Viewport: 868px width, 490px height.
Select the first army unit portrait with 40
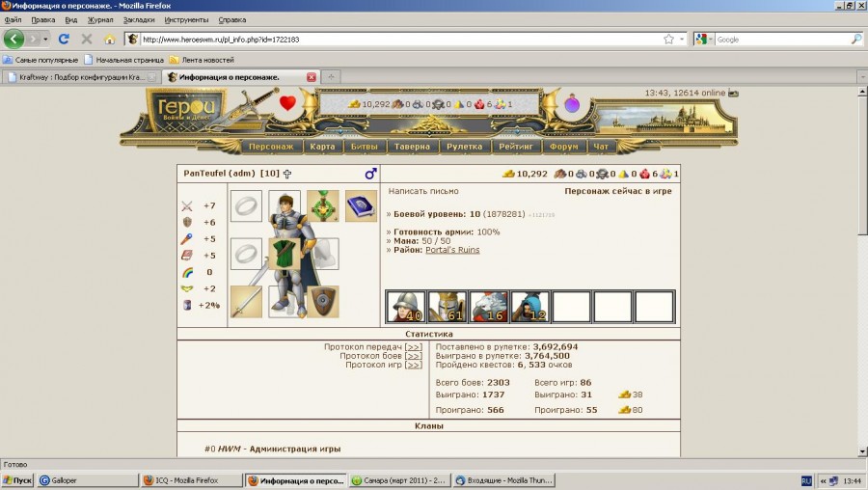click(x=406, y=307)
